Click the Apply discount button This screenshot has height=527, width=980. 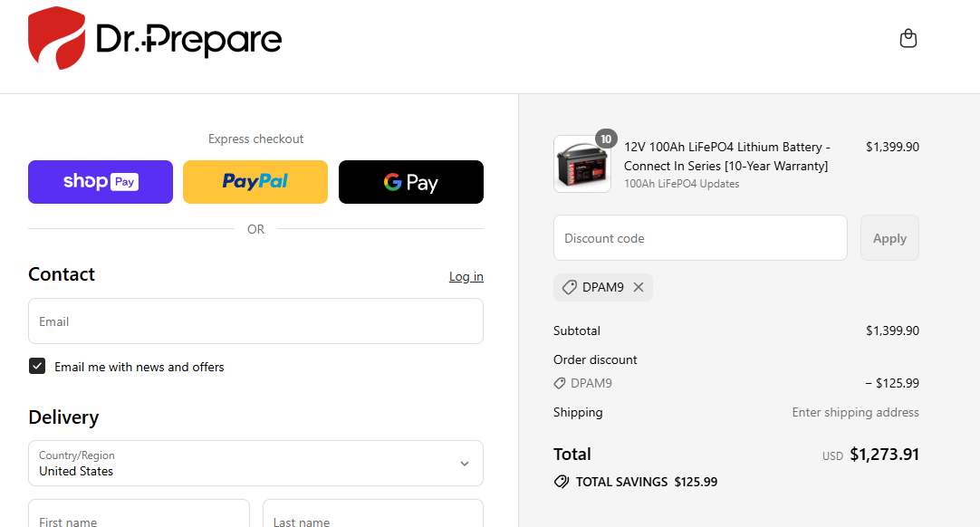pos(889,238)
